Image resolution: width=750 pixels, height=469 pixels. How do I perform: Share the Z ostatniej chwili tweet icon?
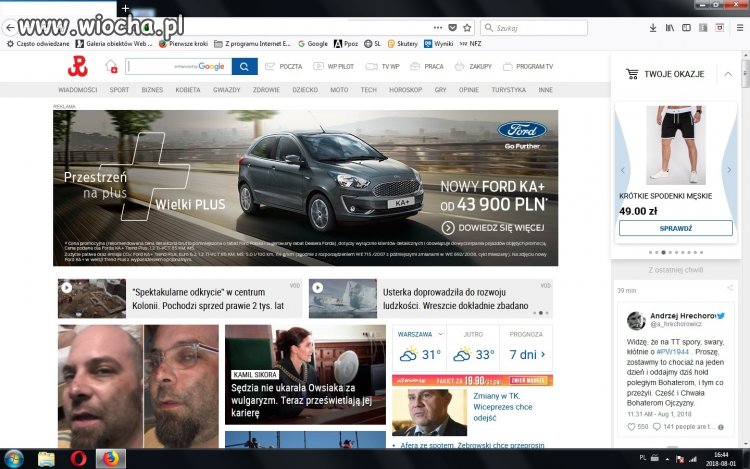[729, 288]
